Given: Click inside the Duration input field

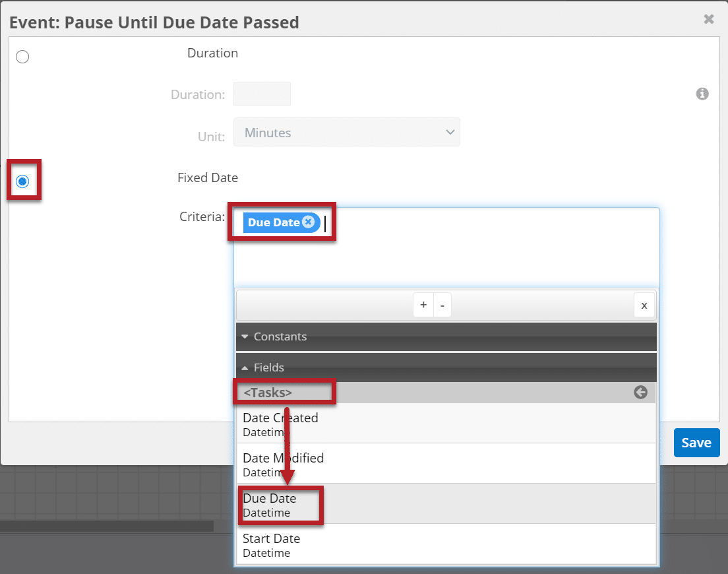Looking at the screenshot, I should coord(261,94).
